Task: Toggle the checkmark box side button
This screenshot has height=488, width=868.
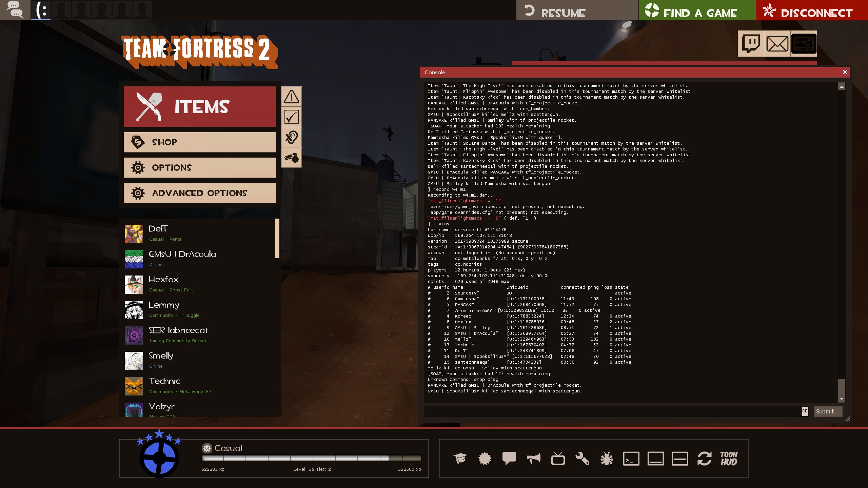Action: click(x=291, y=117)
